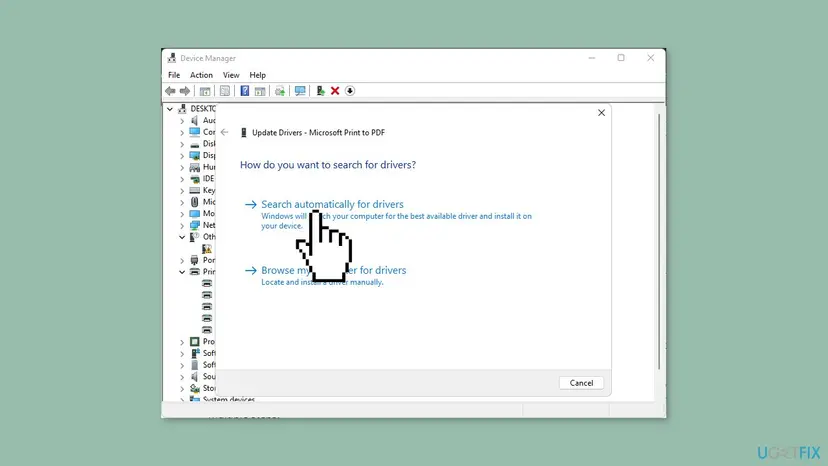Maximize the Device Manager window
The height and width of the screenshot is (466, 828).
pyautogui.click(x=621, y=58)
